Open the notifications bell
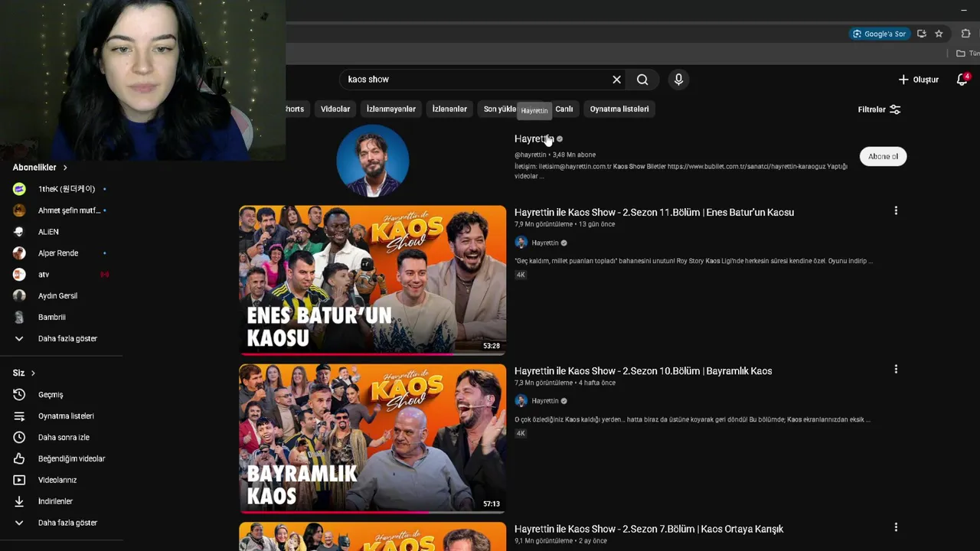The width and height of the screenshot is (980, 551). click(x=962, y=80)
